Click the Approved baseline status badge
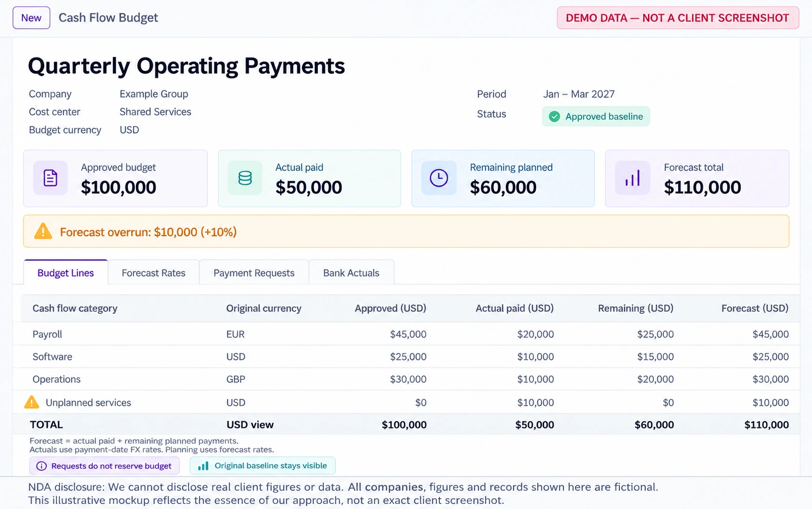 tap(596, 116)
